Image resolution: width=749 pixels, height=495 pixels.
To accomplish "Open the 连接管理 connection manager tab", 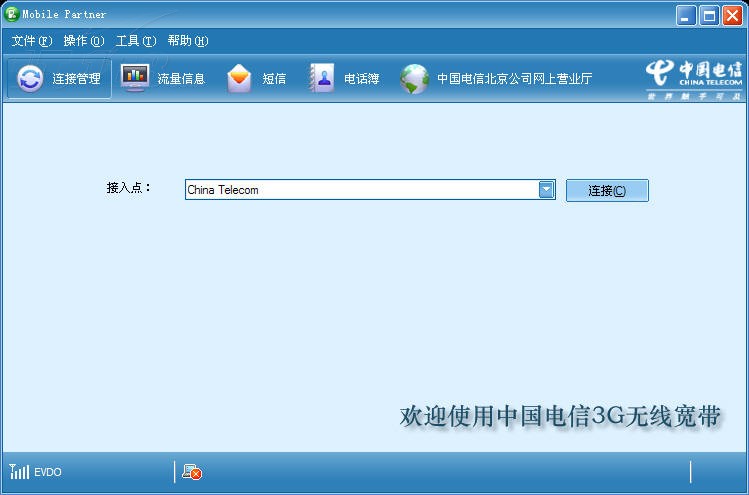I will pos(59,79).
